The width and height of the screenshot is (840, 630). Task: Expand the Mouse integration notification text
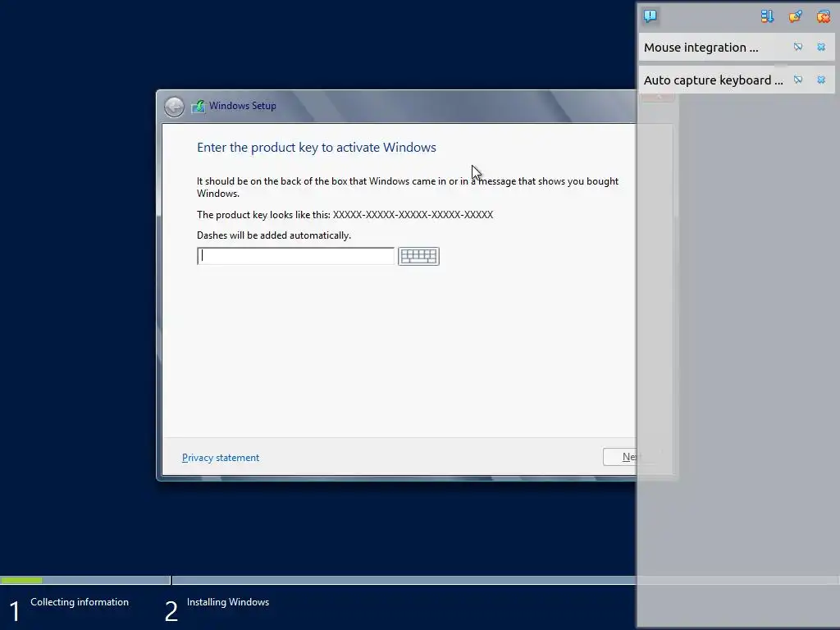pos(701,47)
